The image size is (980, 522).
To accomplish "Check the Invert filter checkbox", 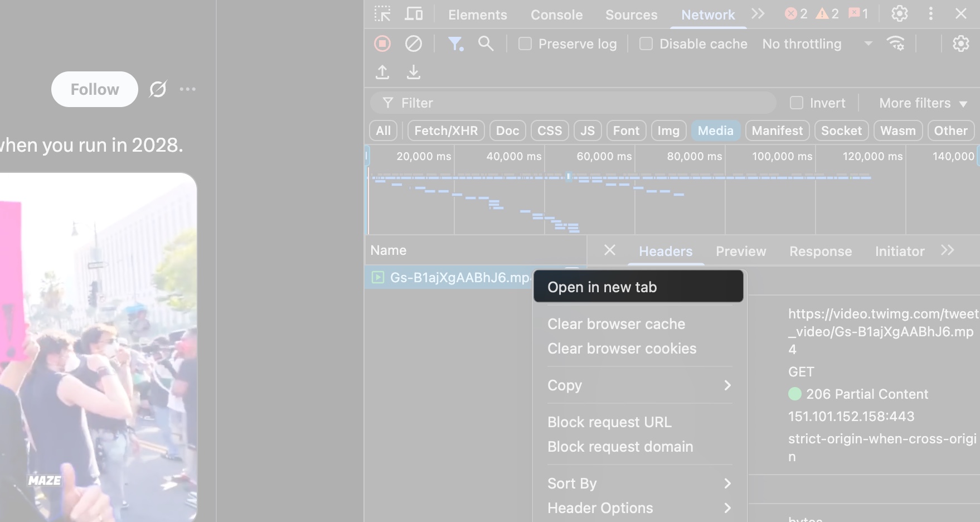I will tap(796, 103).
